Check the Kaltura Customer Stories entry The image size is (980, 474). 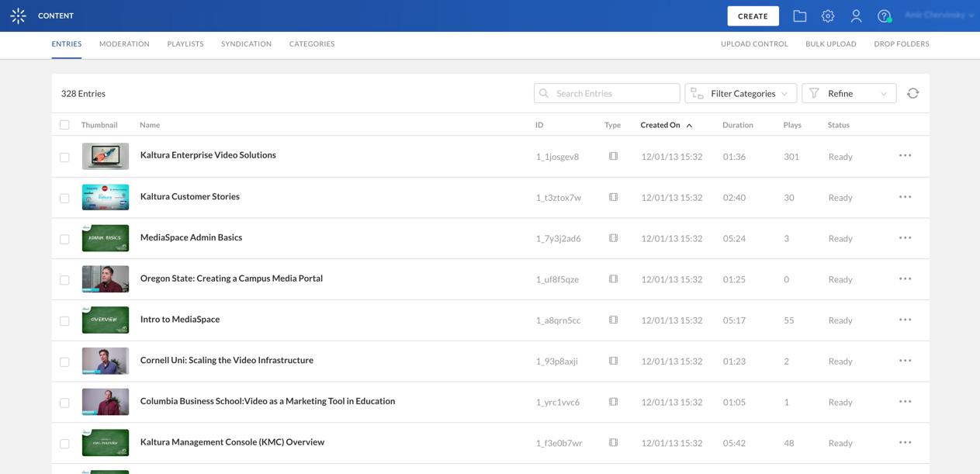(64, 199)
